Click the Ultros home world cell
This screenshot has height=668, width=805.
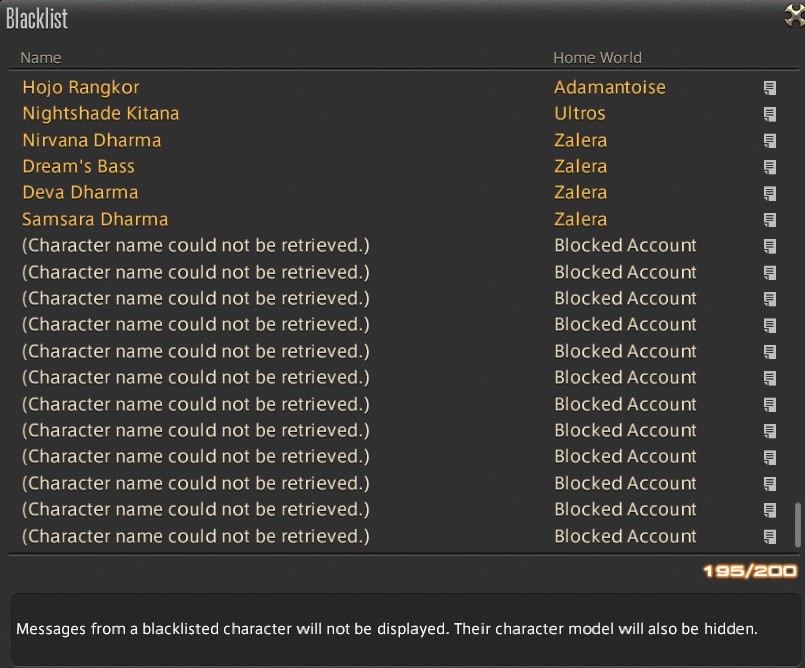[x=580, y=113]
